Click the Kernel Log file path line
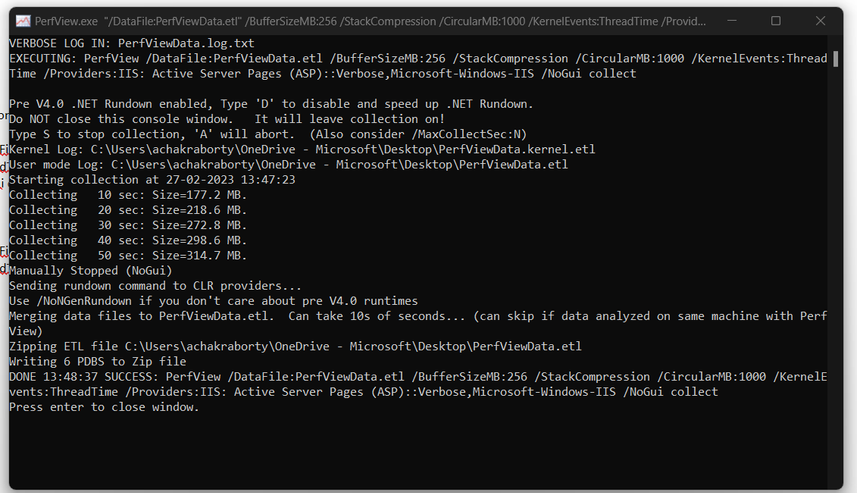The height and width of the screenshot is (493, 857). pos(302,149)
